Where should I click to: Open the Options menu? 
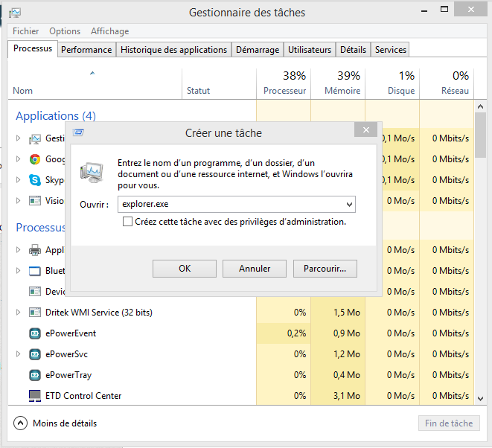(65, 31)
